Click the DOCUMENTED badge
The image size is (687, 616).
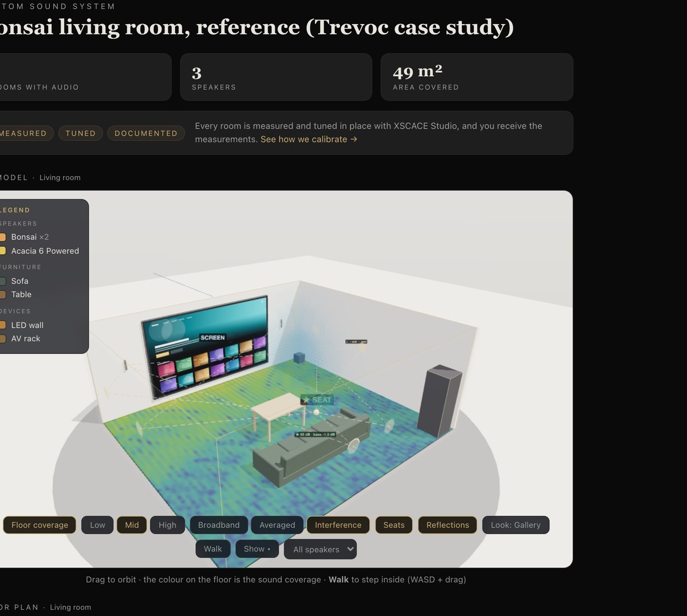coord(146,133)
